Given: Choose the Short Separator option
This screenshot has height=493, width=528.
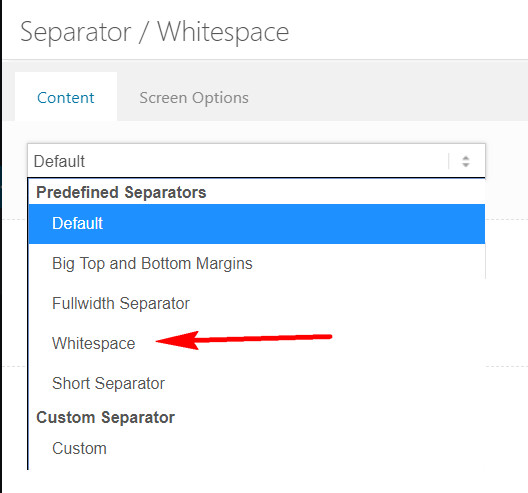Looking at the screenshot, I should pos(257,383).
